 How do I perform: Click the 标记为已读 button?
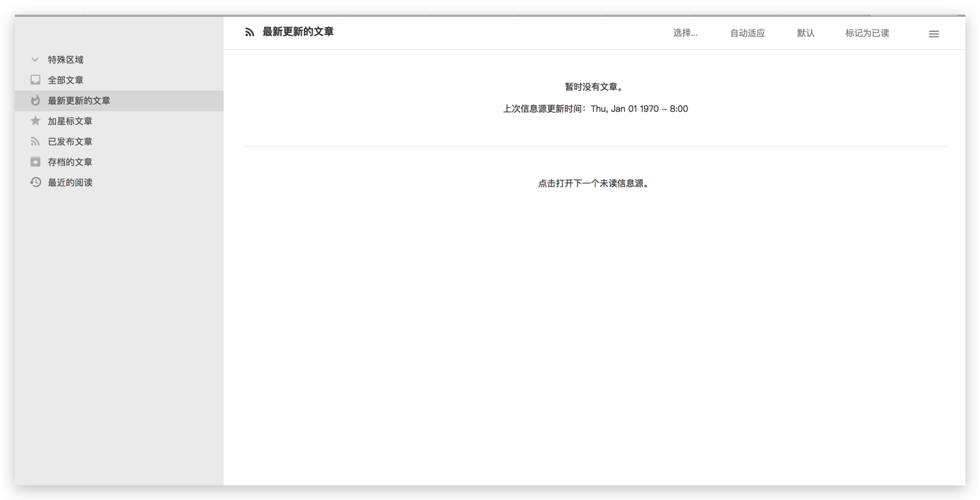pyautogui.click(x=867, y=33)
